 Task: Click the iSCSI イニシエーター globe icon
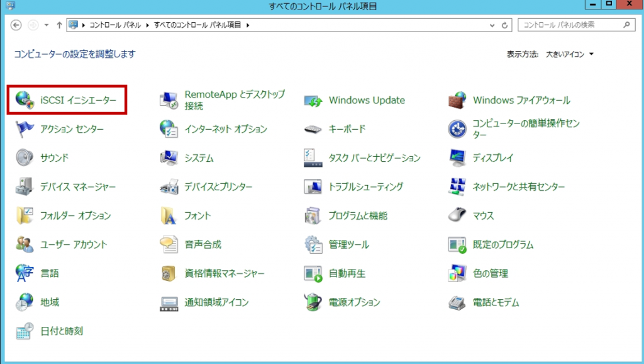pos(25,100)
